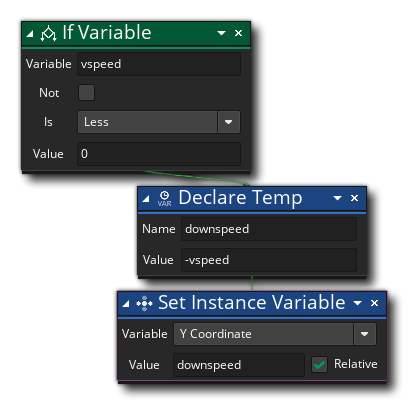Collapse the Declare Temp block triangle

tap(146, 199)
